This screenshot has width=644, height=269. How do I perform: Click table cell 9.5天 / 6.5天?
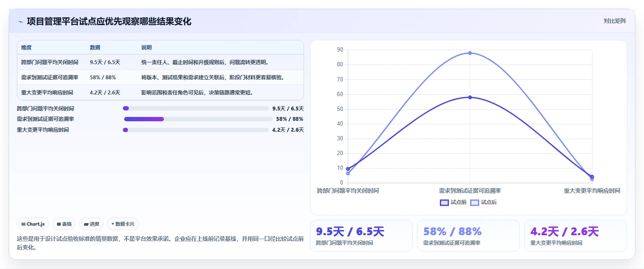tap(105, 62)
